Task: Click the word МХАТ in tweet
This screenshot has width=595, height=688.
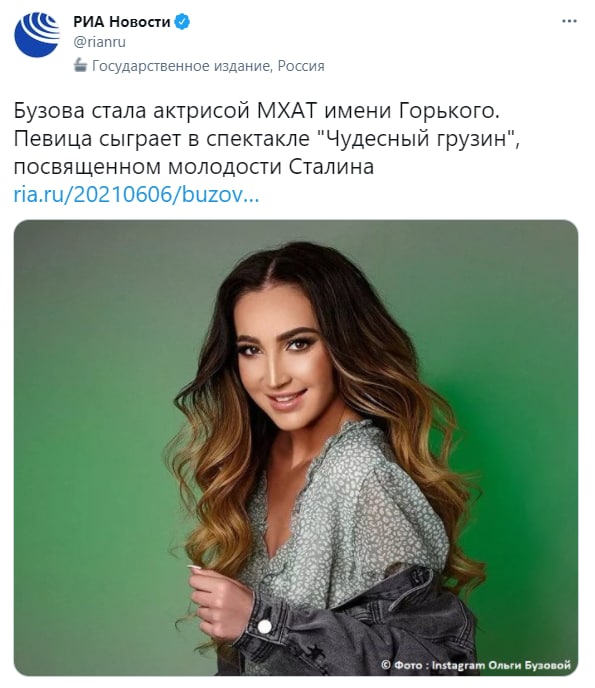Action: click(x=287, y=111)
